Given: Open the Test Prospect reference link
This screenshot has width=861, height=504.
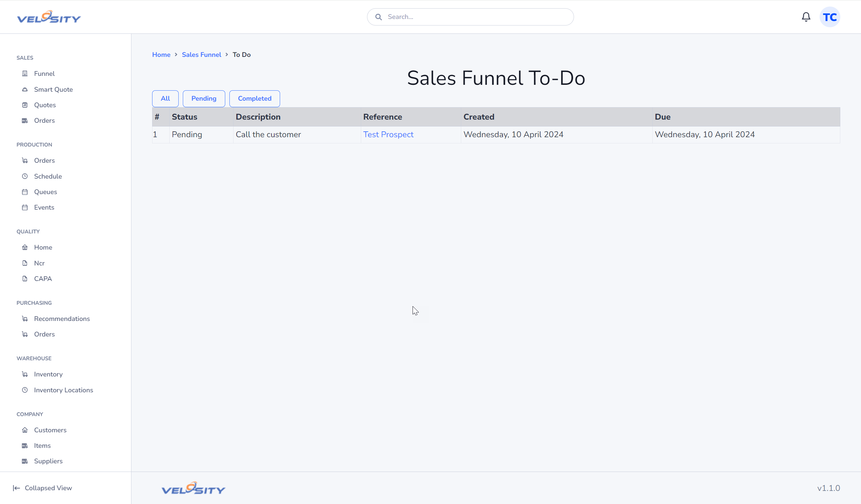Looking at the screenshot, I should click(x=388, y=134).
